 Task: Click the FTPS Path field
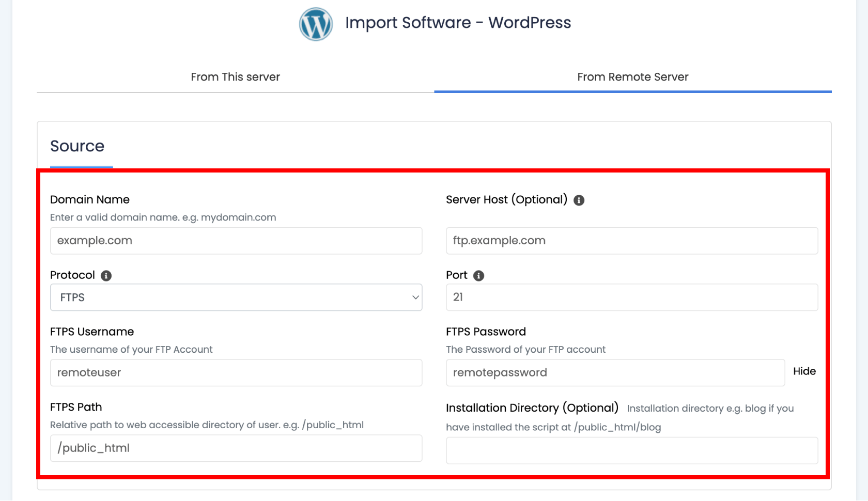(236, 448)
